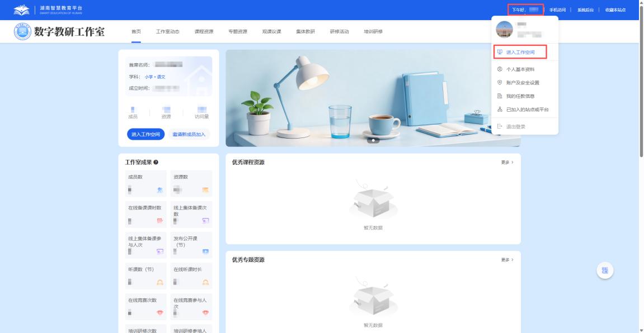Click the 手机访问 link in the top bar
This screenshot has height=333, width=644.
(x=557, y=10)
